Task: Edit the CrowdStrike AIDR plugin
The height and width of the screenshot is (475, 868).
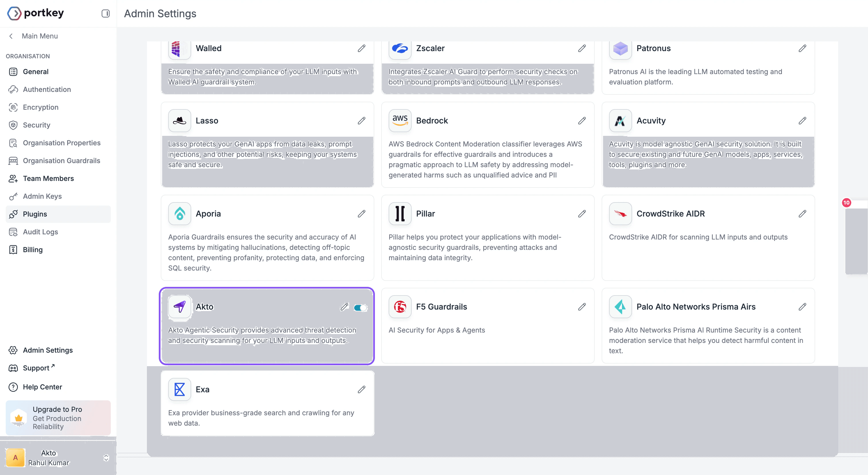Action: point(803,213)
